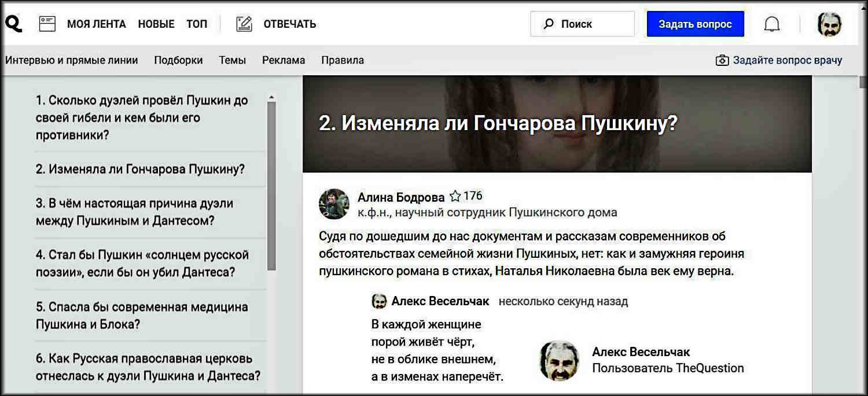Image resolution: width=868 pixels, height=396 pixels.
Task: Click Пользователь TheQuestion label
Action: 668,368
